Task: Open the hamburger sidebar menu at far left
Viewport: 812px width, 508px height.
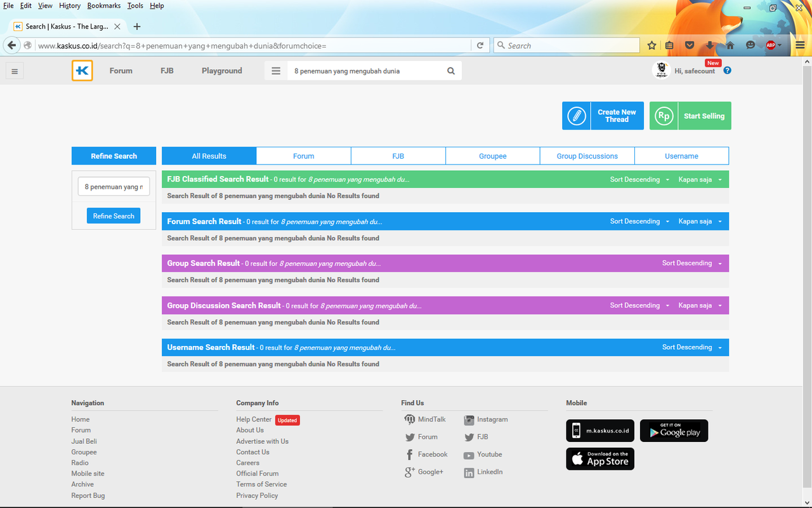Action: [14, 71]
